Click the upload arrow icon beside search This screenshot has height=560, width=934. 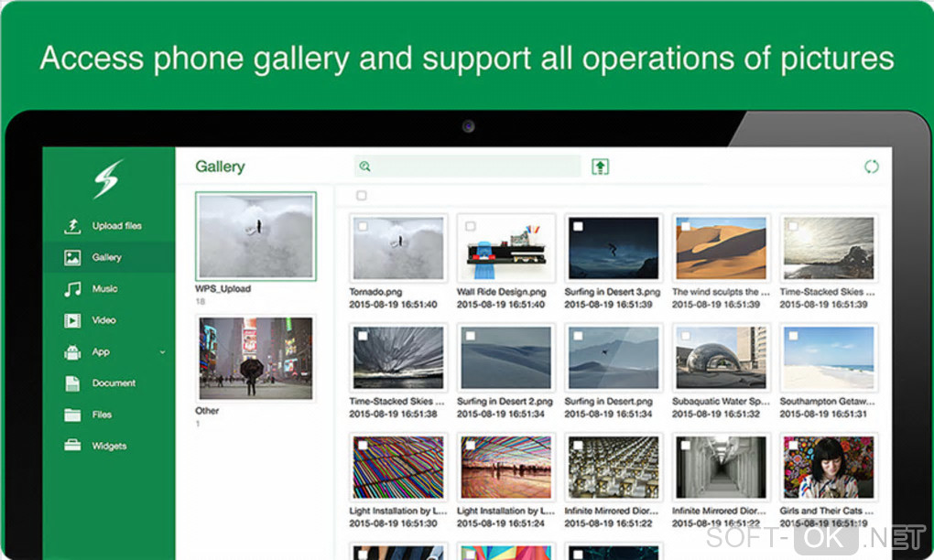(x=600, y=167)
